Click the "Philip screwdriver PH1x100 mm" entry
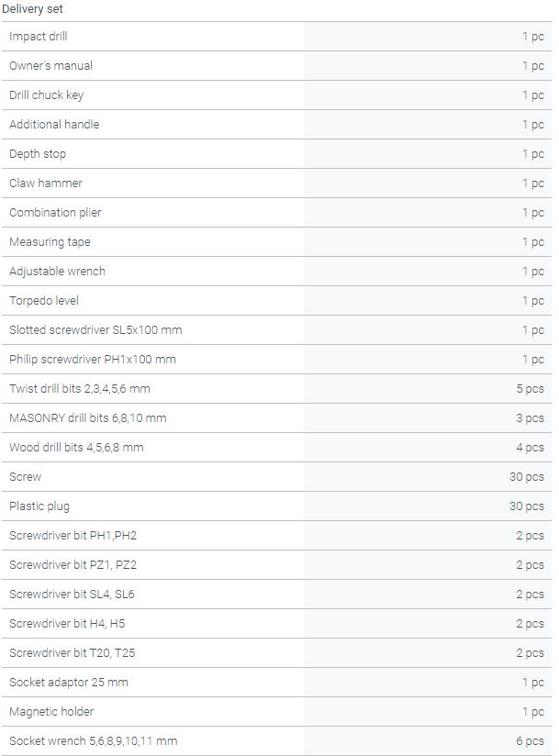 [92, 360]
